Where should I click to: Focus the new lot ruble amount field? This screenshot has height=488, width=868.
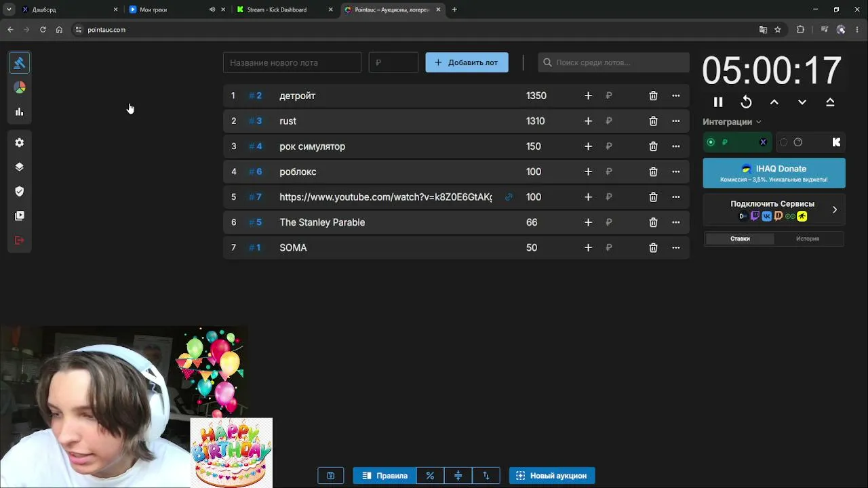[393, 62]
